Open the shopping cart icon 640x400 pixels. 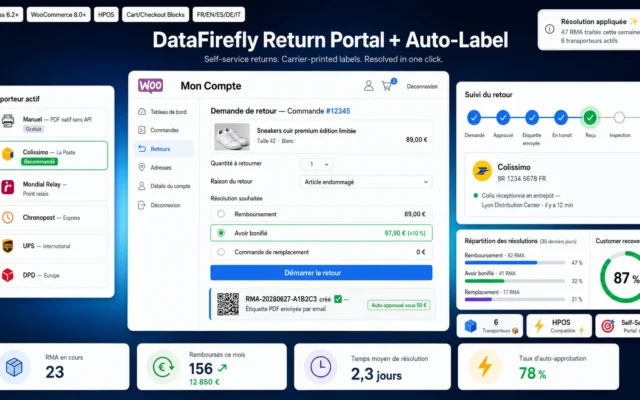click(387, 86)
